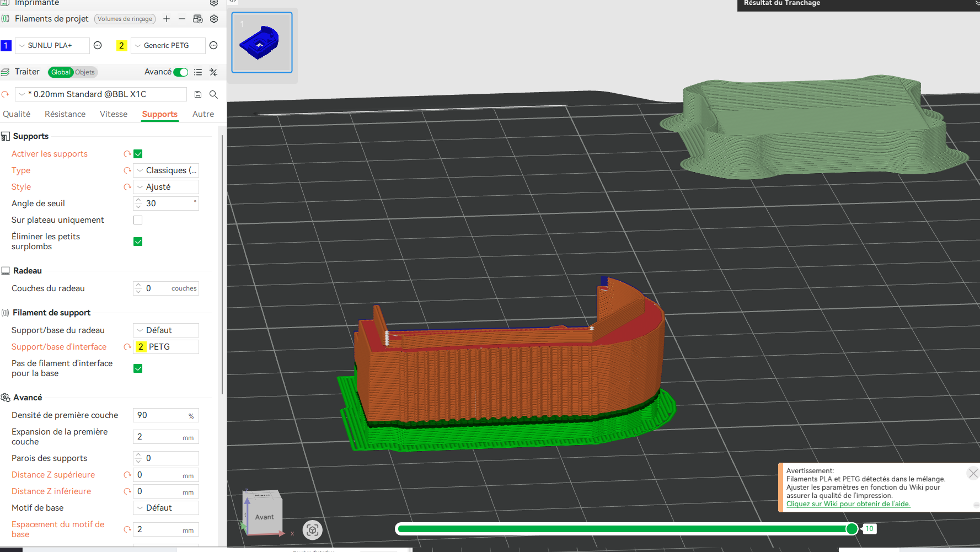Click the Volumes de rinçage button
Screen dimensions: 980x552
coord(125,19)
